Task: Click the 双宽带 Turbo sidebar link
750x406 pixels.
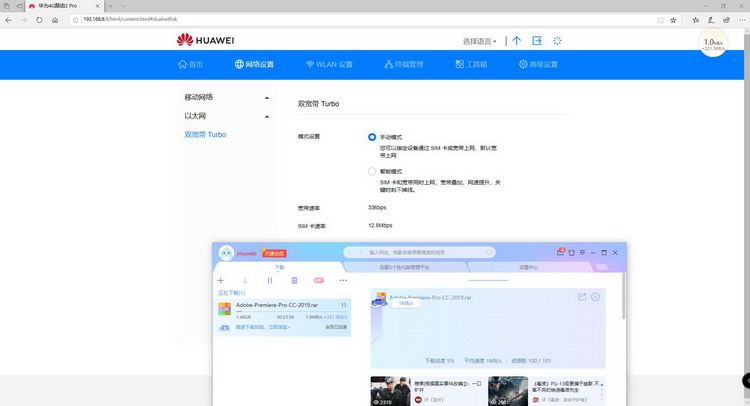Action: click(205, 135)
